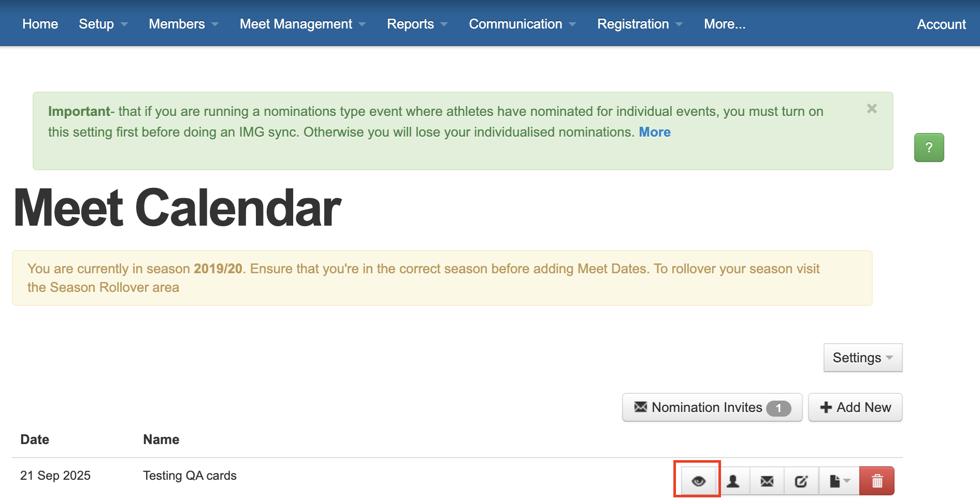Select the Testing QA cards meet name
The height and width of the screenshot is (501, 980).
(190, 476)
